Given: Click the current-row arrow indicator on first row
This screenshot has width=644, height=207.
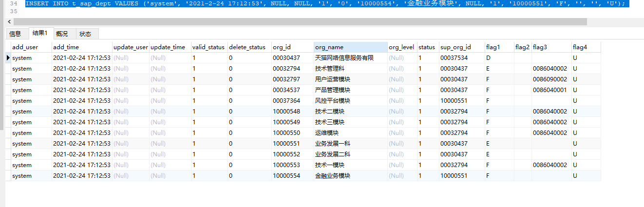Looking at the screenshot, I should click(8, 58).
